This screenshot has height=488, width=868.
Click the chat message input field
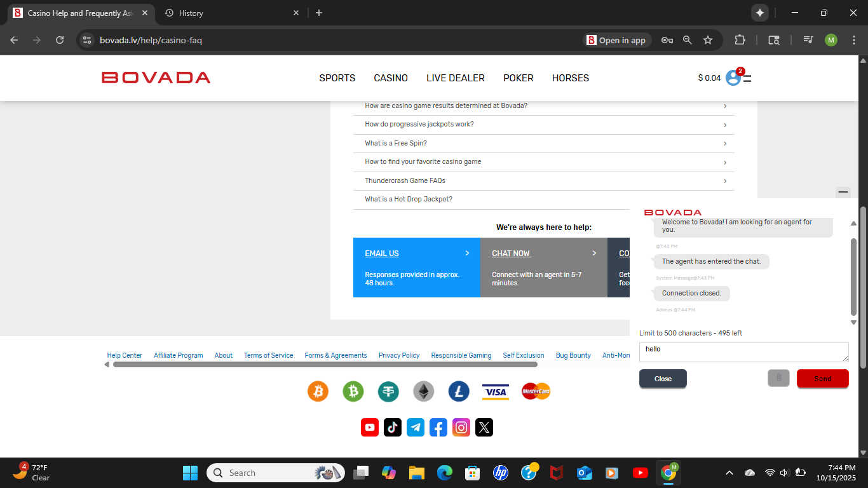pos(743,352)
